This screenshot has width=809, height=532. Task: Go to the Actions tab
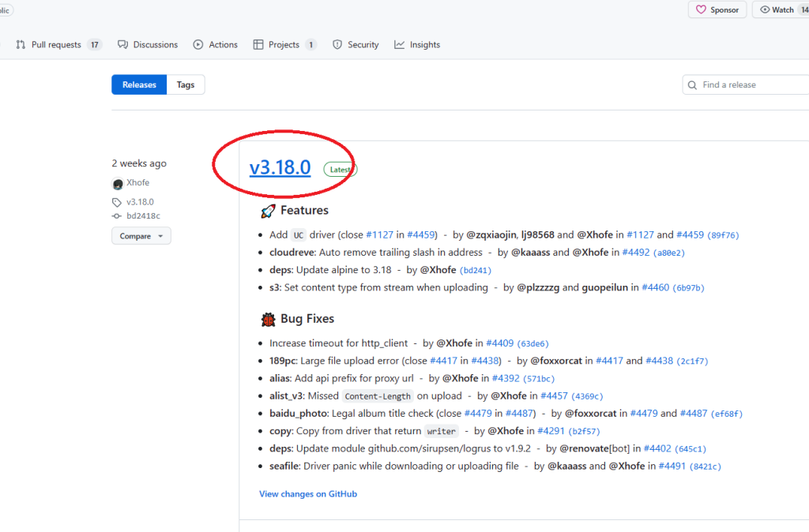(215, 45)
